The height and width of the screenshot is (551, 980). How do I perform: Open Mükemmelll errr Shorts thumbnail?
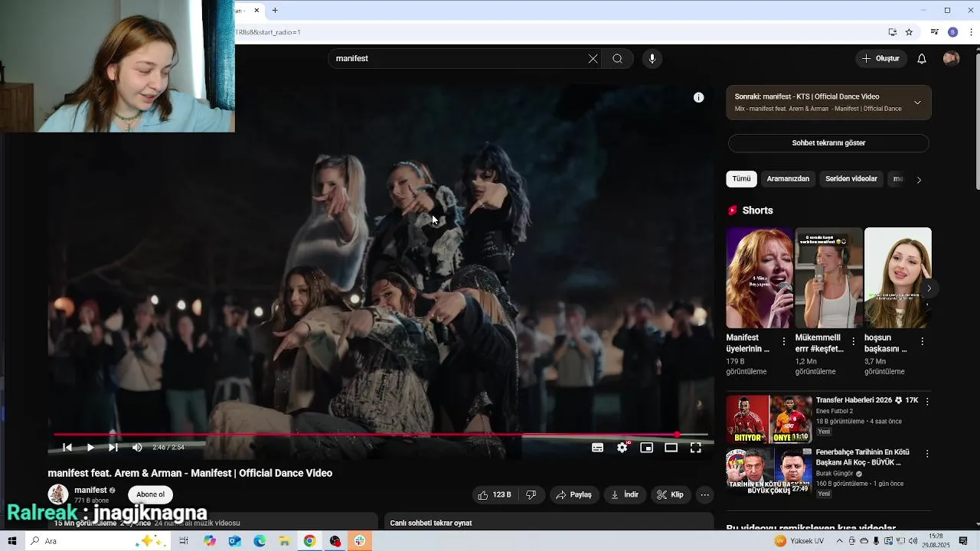click(828, 278)
